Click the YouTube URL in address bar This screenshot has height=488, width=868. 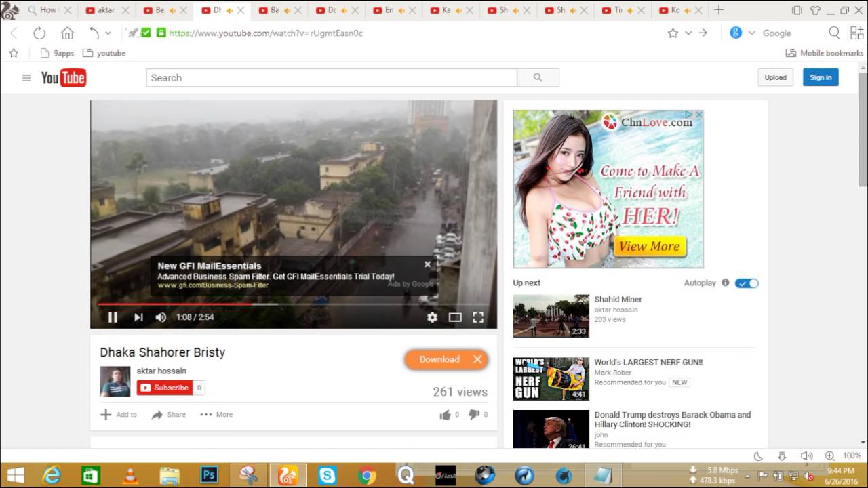266,33
